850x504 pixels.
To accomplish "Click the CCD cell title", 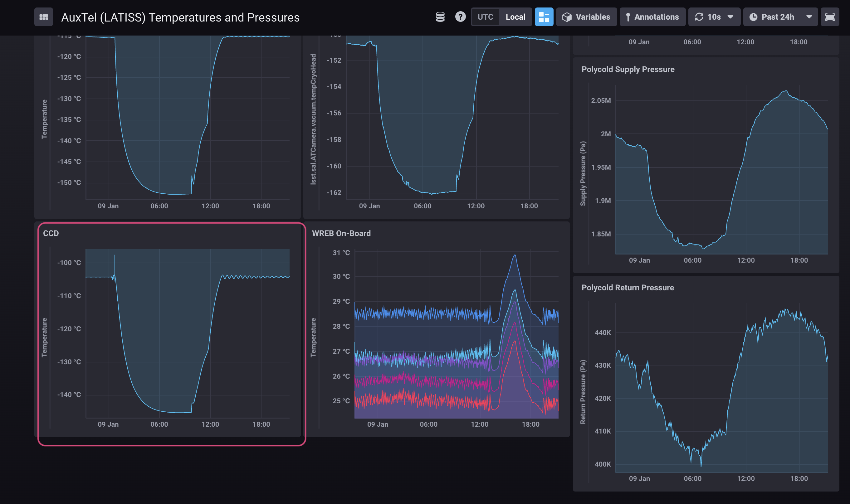I will [51, 233].
